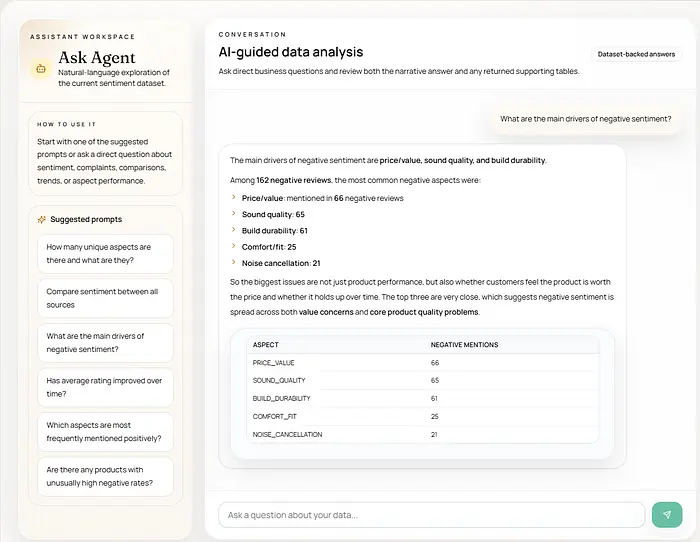The height and width of the screenshot is (542, 700).
Task: Click the chevron beside Build durability bullet
Action: pos(234,230)
